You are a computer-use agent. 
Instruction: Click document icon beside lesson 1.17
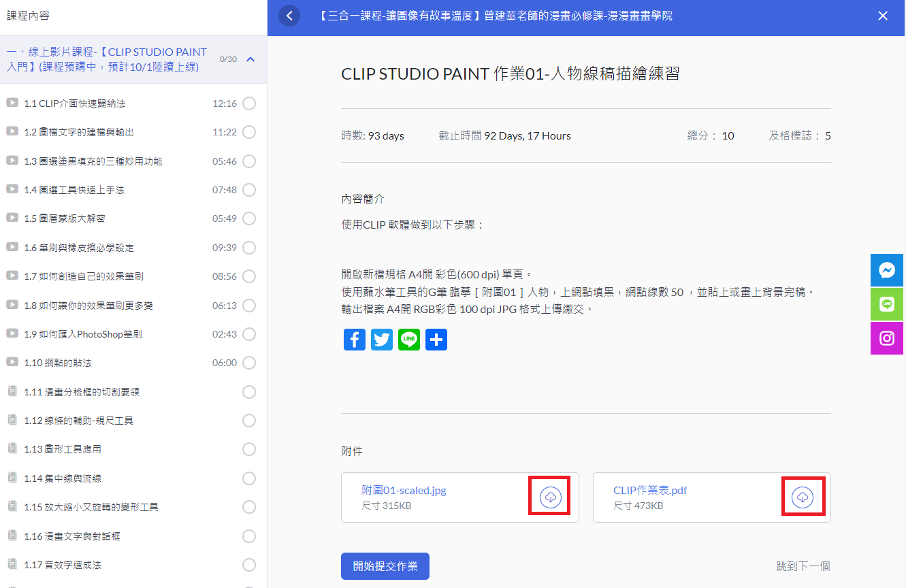[12, 564]
